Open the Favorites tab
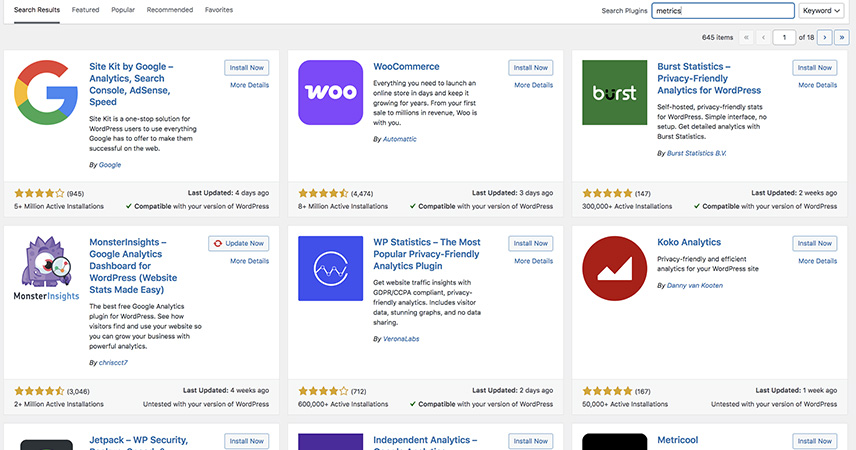 click(x=219, y=10)
